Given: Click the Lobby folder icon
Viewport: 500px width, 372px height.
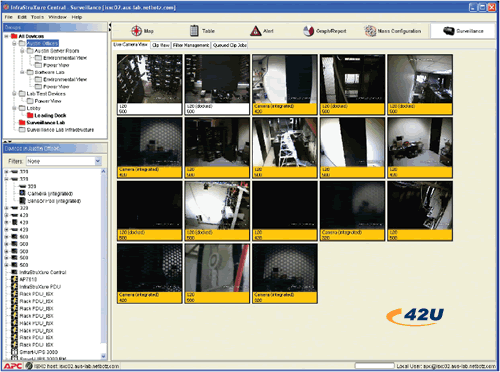Looking at the screenshot, I should click(x=22, y=108).
